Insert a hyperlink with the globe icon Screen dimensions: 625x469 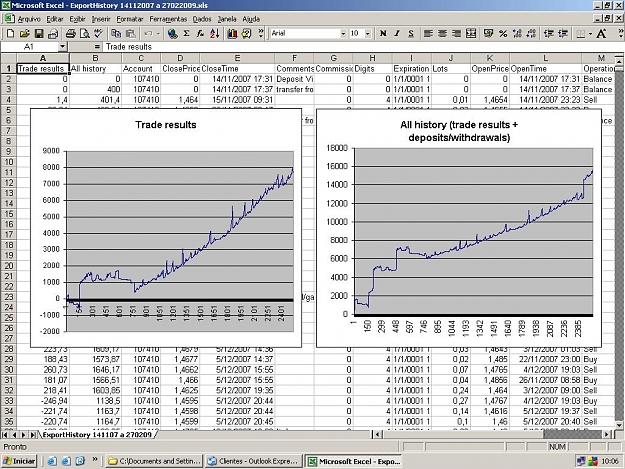point(172,33)
